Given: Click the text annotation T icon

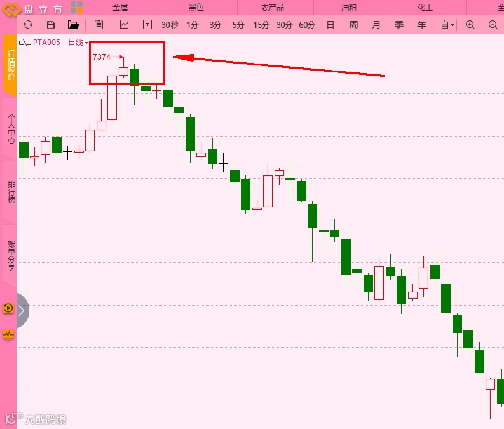Looking at the screenshot, I should 147,25.
